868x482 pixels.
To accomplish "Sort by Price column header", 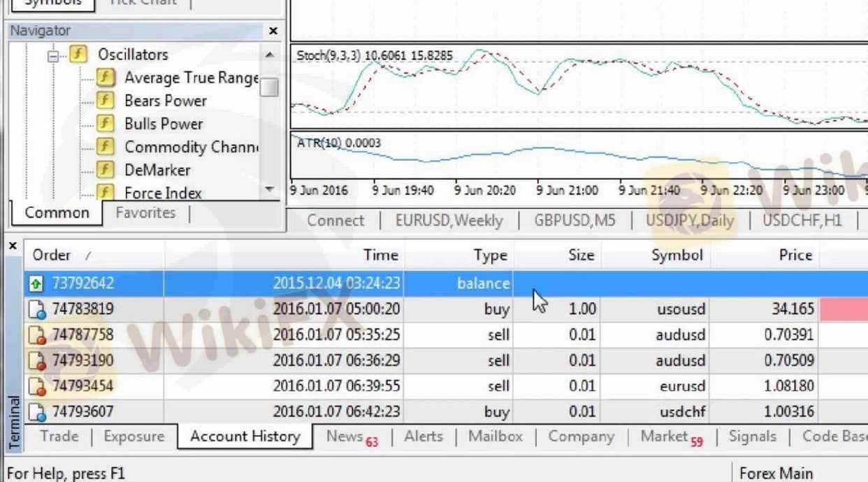I will 765,255.
